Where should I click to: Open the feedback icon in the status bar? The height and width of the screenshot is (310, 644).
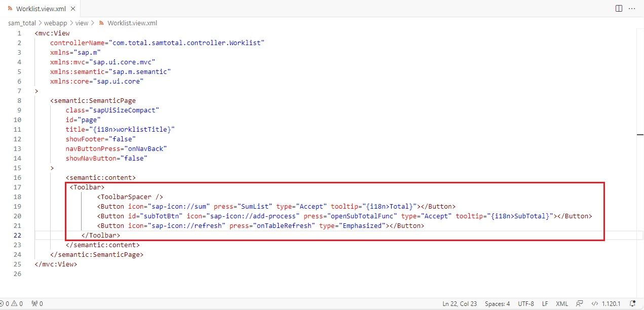[x=580, y=304]
